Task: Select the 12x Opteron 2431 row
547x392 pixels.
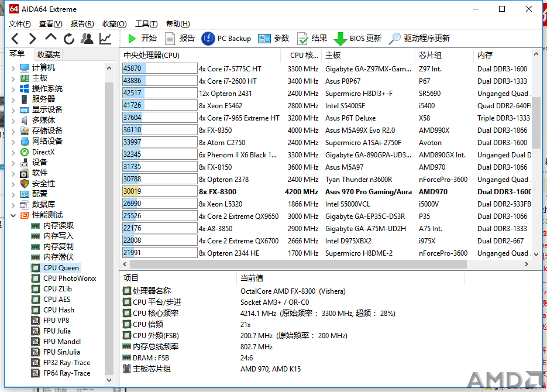Action: click(x=326, y=94)
